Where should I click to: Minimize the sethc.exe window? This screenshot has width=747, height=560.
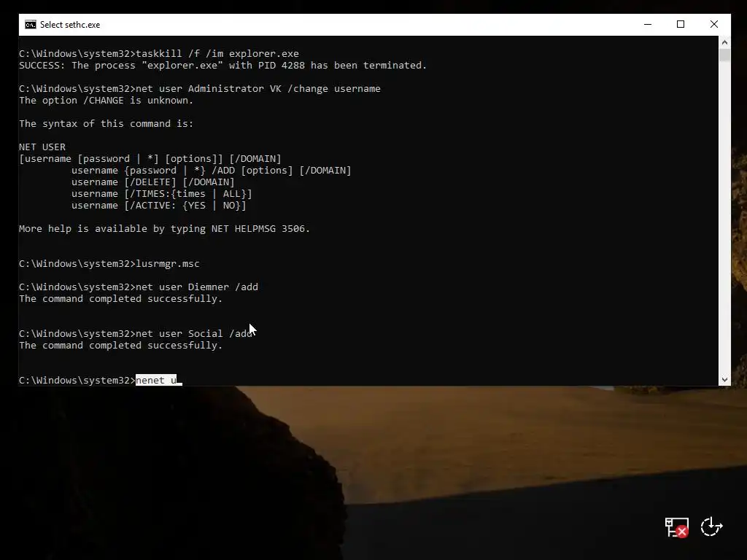tap(648, 24)
